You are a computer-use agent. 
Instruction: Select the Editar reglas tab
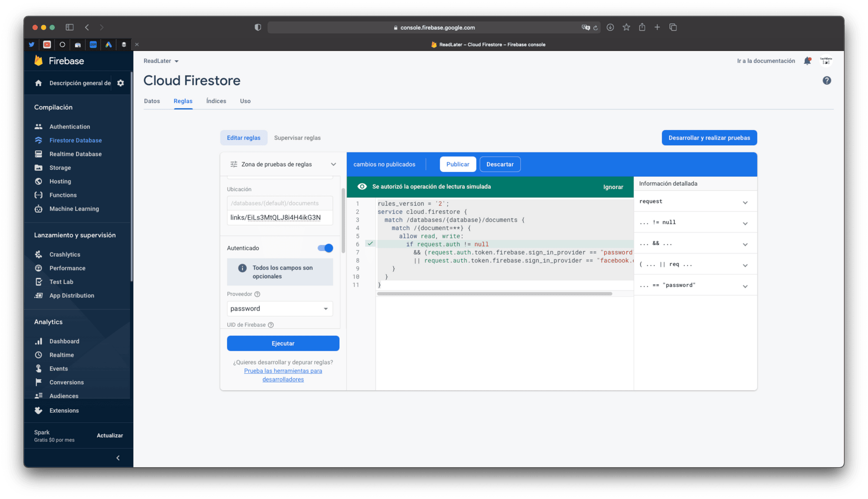tap(243, 138)
